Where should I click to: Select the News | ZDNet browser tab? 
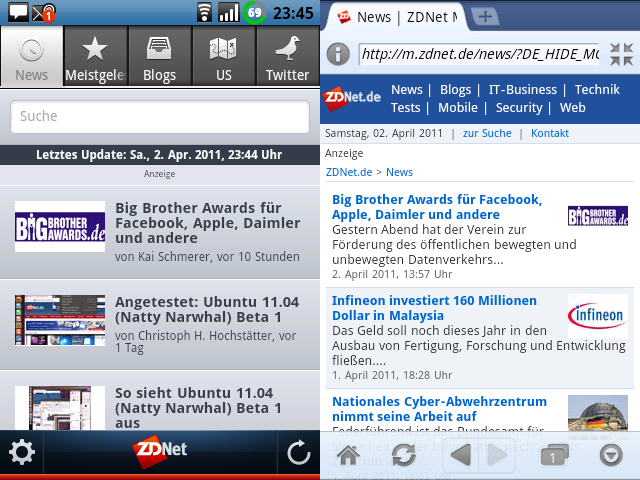click(396, 17)
